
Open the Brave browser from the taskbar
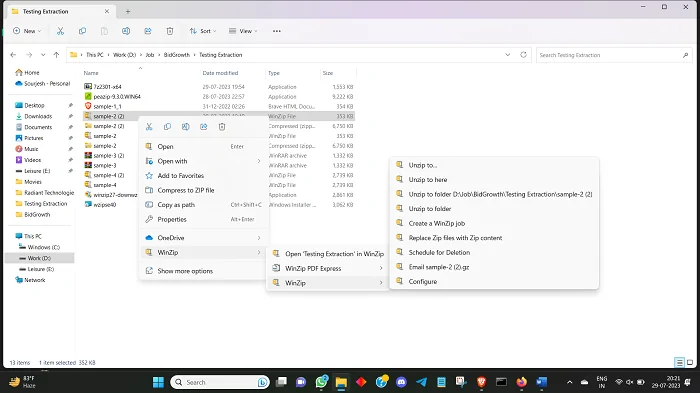[x=481, y=382]
